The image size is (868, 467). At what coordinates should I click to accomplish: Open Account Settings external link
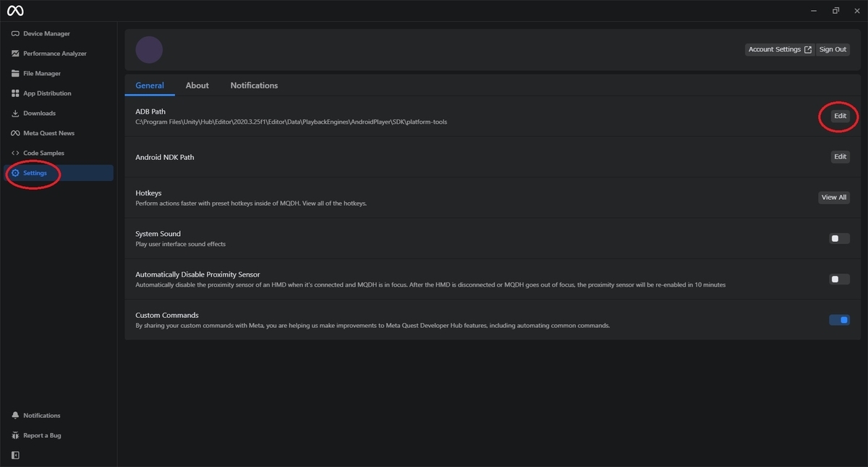780,49
